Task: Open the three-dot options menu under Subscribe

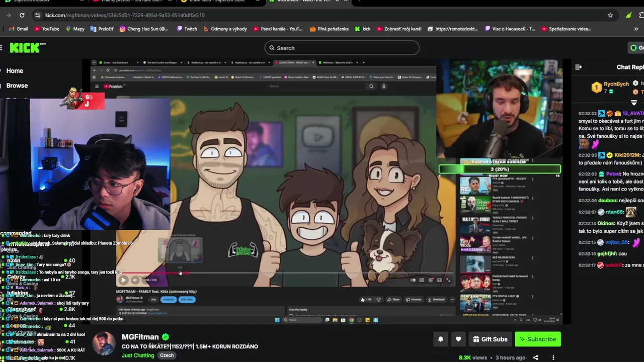Action: coord(553,358)
